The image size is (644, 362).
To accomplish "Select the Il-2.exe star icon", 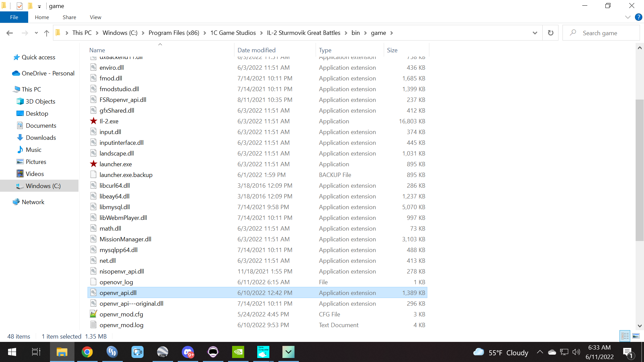I will tap(94, 121).
